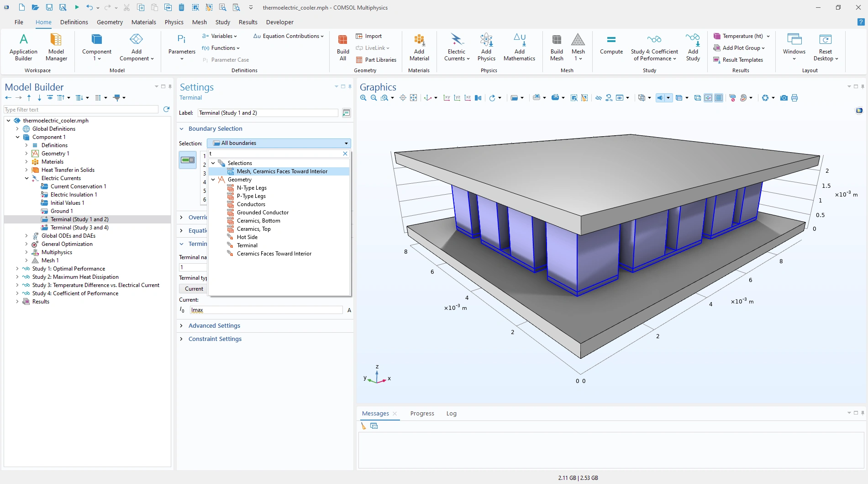Switch to the Progress tab
The width and height of the screenshot is (868, 484).
pyautogui.click(x=422, y=414)
